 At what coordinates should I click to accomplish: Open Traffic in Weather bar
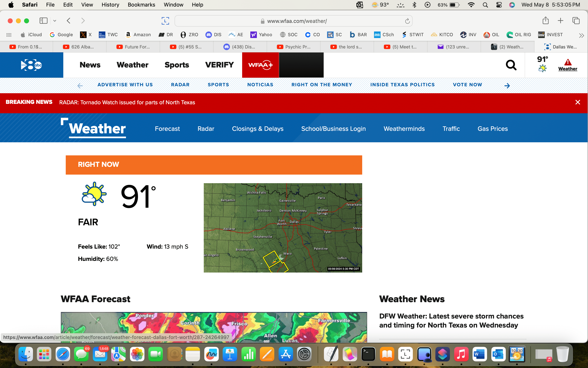(451, 129)
